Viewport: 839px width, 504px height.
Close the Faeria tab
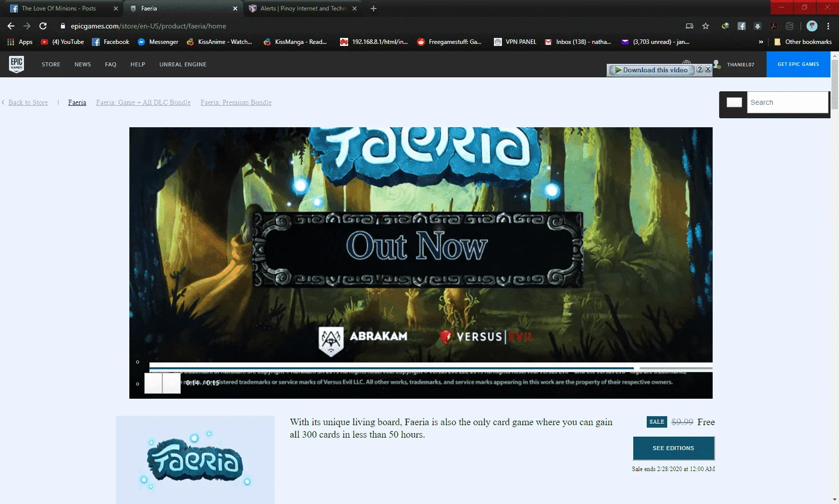tap(235, 8)
